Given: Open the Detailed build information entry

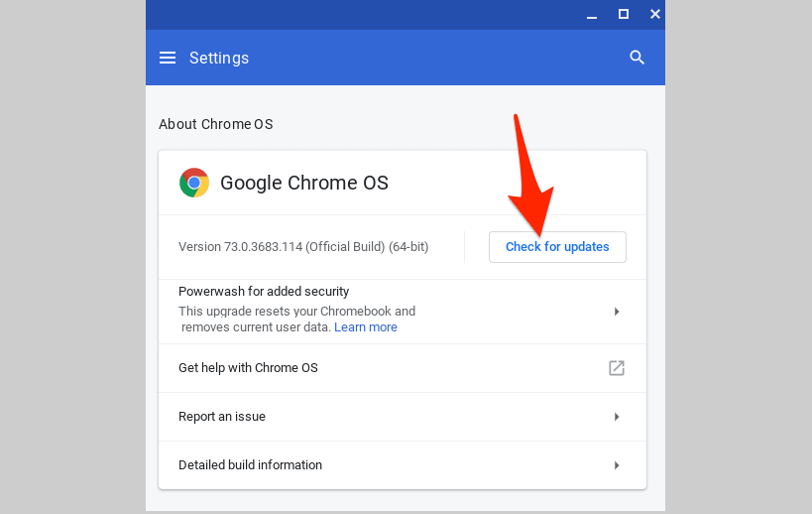Looking at the screenshot, I should pos(250,465).
